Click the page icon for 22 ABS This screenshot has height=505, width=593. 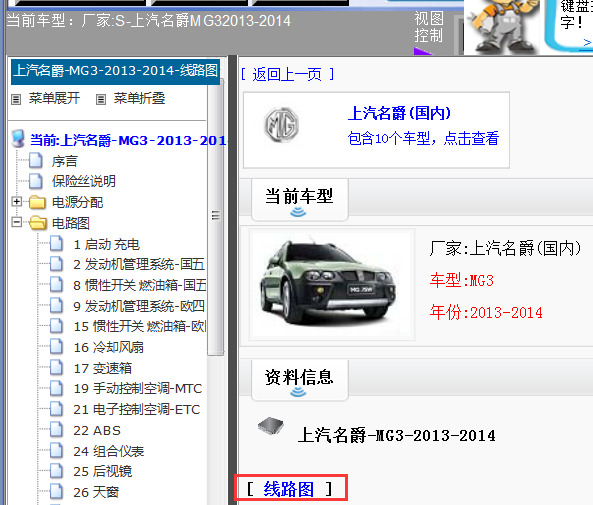(56, 429)
